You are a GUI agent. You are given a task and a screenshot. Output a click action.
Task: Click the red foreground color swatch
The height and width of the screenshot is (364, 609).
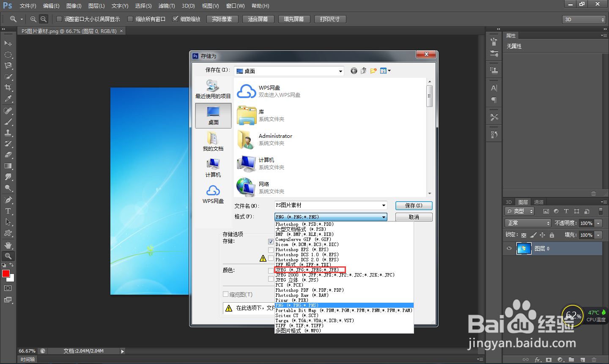5,274
